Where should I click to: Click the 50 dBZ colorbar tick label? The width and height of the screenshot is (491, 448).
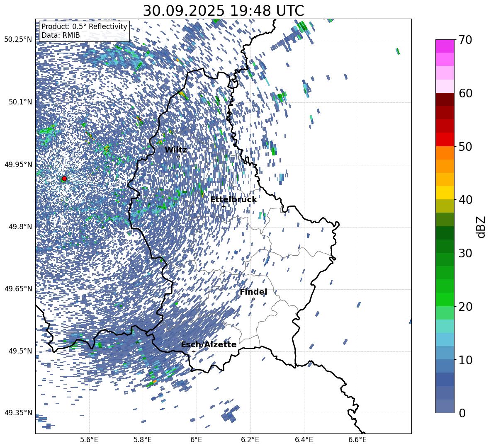[x=465, y=146]
